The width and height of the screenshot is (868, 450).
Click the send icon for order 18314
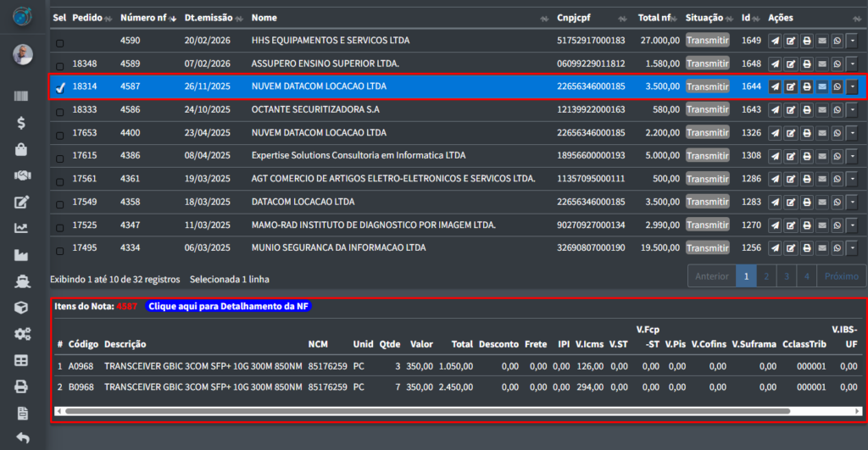(775, 86)
